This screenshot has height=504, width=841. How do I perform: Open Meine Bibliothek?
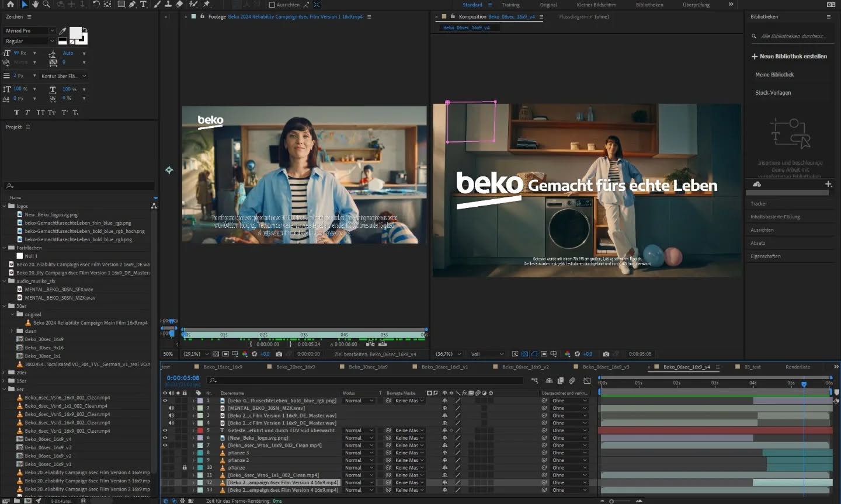point(774,75)
